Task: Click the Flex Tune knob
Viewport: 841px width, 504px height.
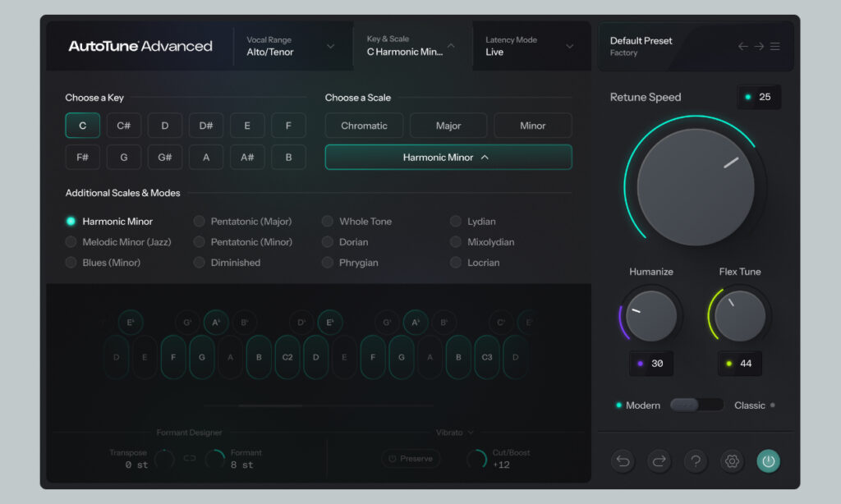Action: point(740,316)
